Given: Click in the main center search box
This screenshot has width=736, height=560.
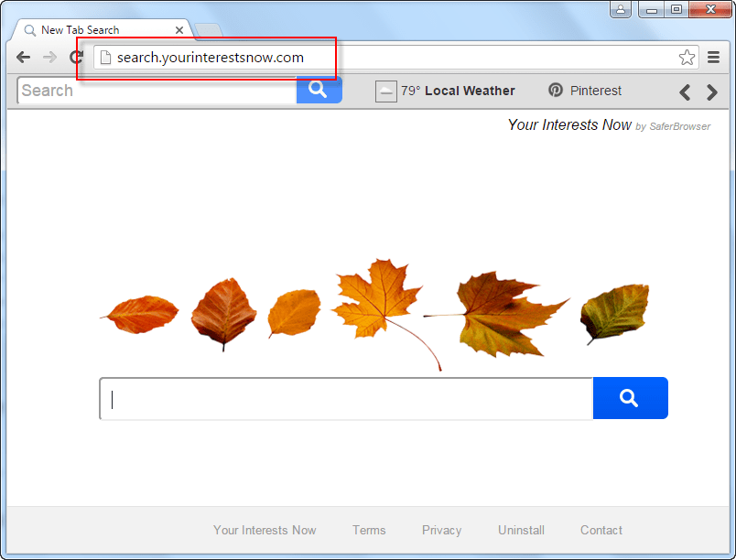Looking at the screenshot, I should point(346,398).
